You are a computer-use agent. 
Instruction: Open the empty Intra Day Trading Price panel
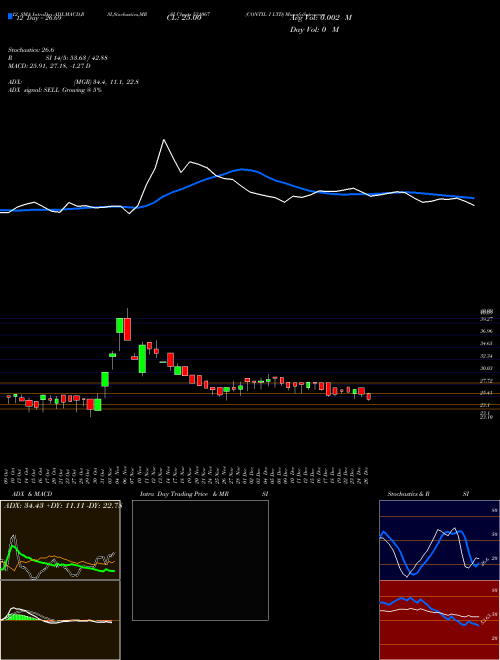[200, 560]
